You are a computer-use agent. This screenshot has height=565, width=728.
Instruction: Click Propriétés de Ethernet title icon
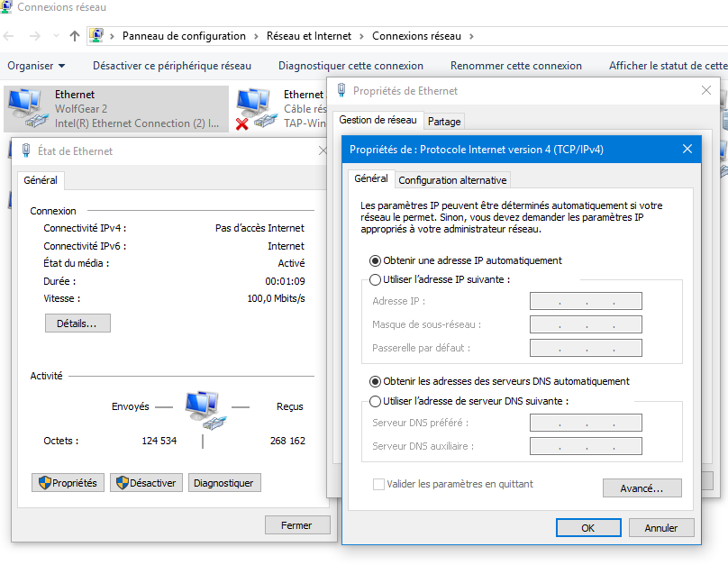(341, 90)
